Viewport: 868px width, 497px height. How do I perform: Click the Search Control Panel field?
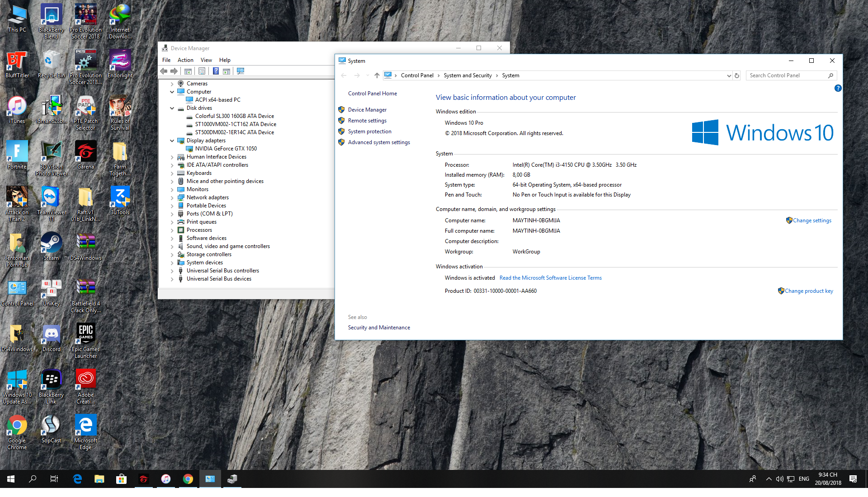[787, 75]
